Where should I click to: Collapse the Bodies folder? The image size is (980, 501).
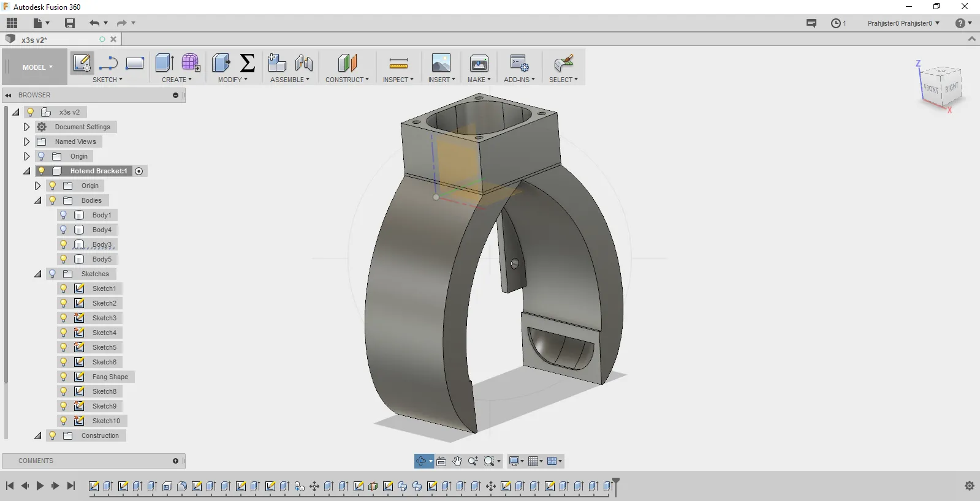coord(37,200)
